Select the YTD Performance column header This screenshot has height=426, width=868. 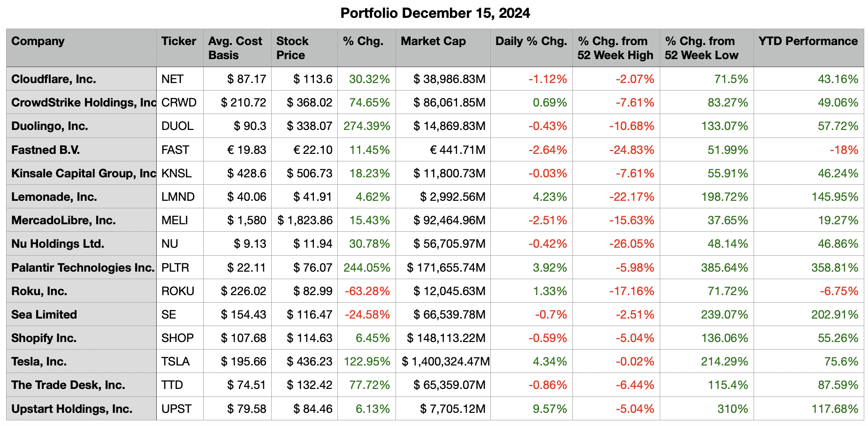(x=807, y=41)
